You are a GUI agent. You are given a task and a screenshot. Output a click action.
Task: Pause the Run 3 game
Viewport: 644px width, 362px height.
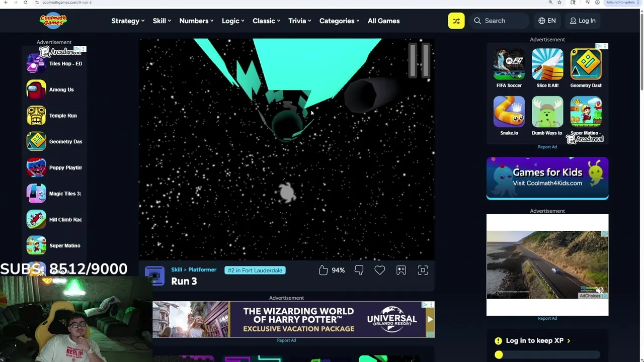coord(419,60)
